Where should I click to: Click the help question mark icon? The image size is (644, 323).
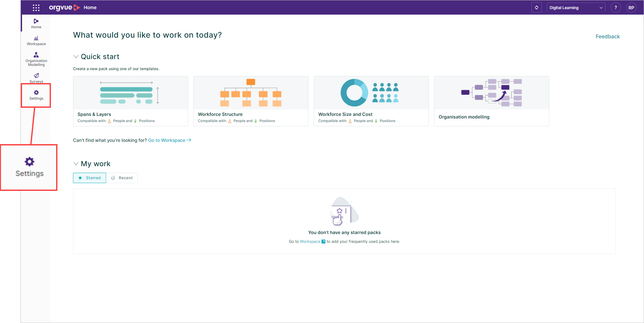point(615,7)
